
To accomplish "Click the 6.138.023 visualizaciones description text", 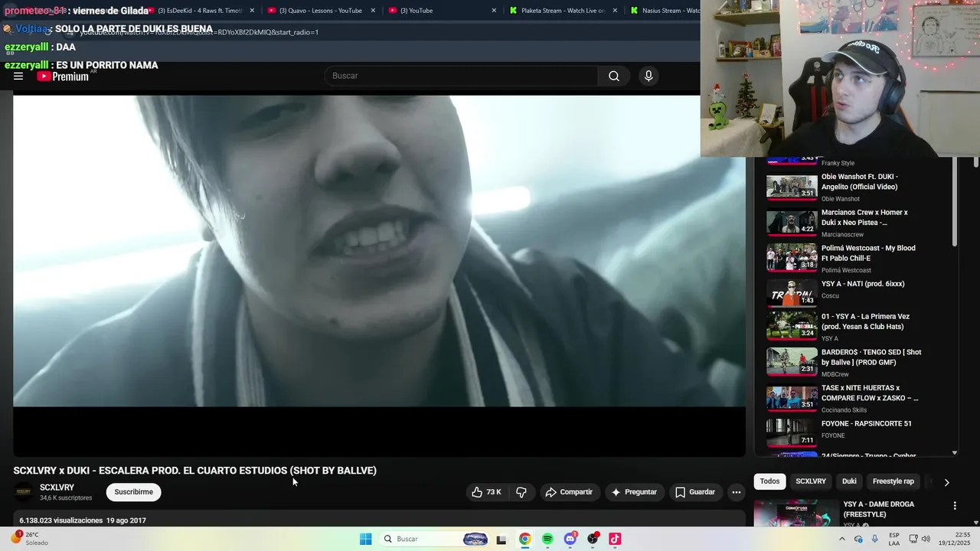I will [x=61, y=520].
